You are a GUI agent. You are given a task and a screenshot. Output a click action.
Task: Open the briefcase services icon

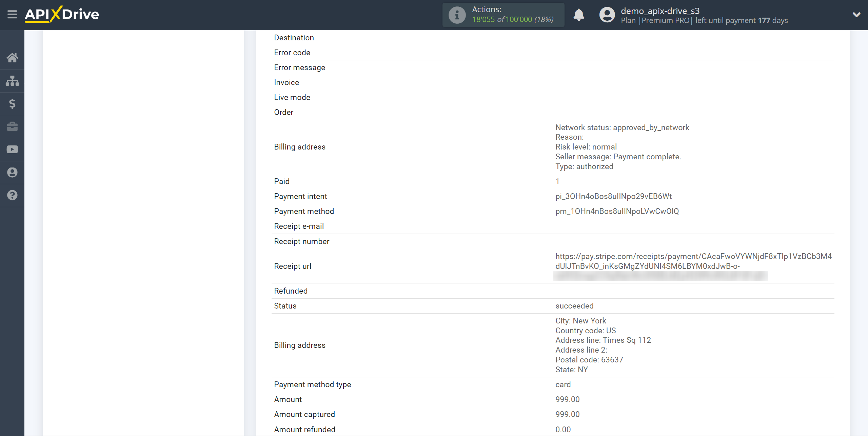pyautogui.click(x=12, y=126)
